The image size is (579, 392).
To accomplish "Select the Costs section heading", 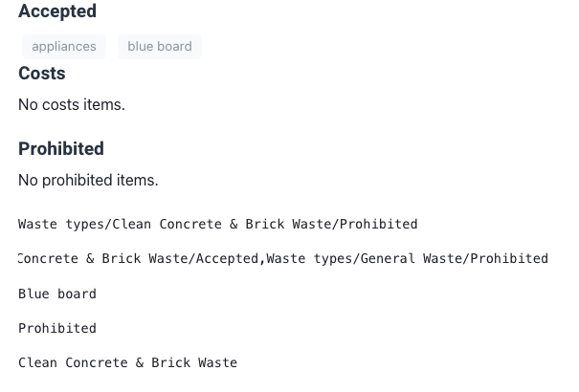I will pos(42,73).
